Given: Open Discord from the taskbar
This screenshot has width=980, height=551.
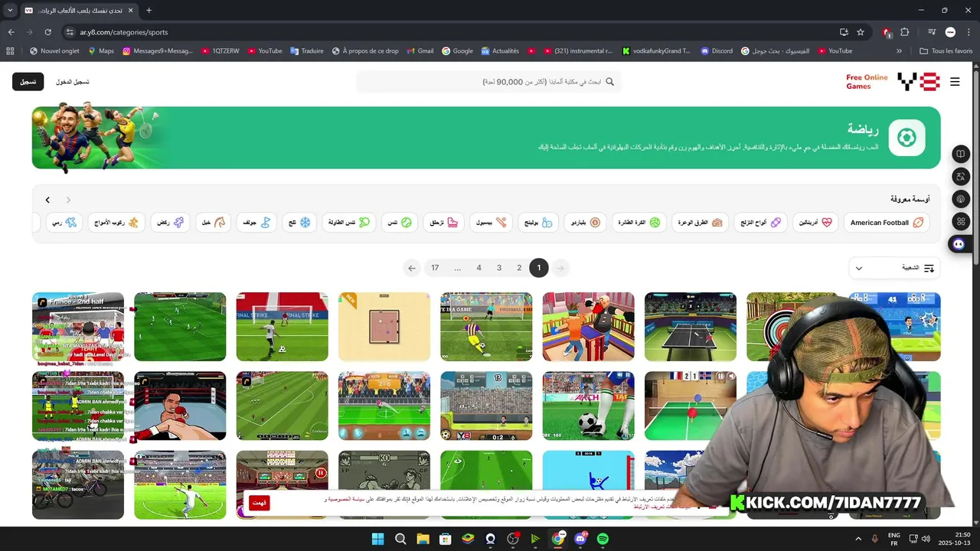Looking at the screenshot, I should (580, 539).
